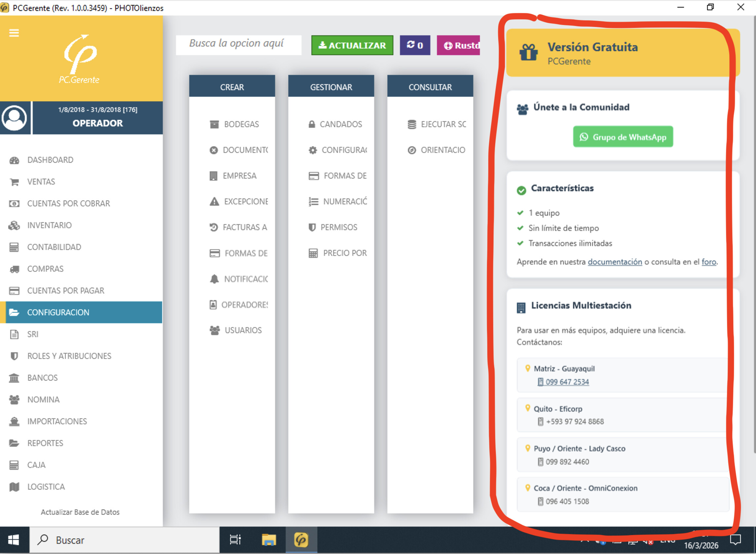The height and width of the screenshot is (554, 756).
Task: Follow the foro link
Action: pos(708,262)
